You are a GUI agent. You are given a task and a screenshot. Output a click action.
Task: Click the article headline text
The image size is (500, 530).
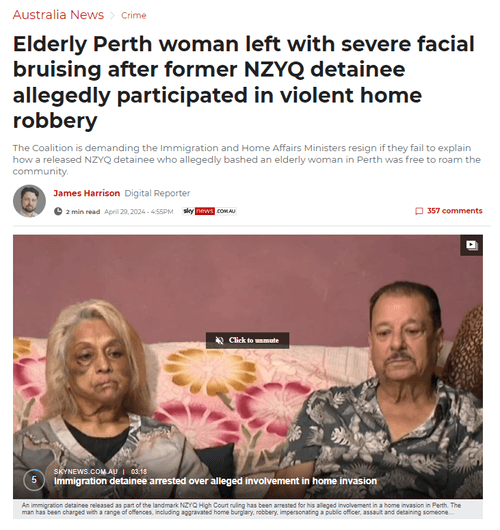(x=244, y=82)
